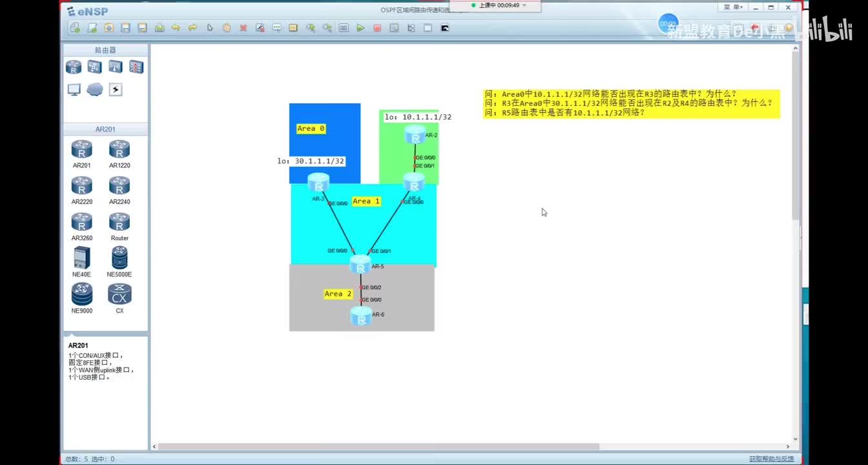Screen dimensions: 868x465
Task: Select the Firewall device category
Action: [136, 67]
